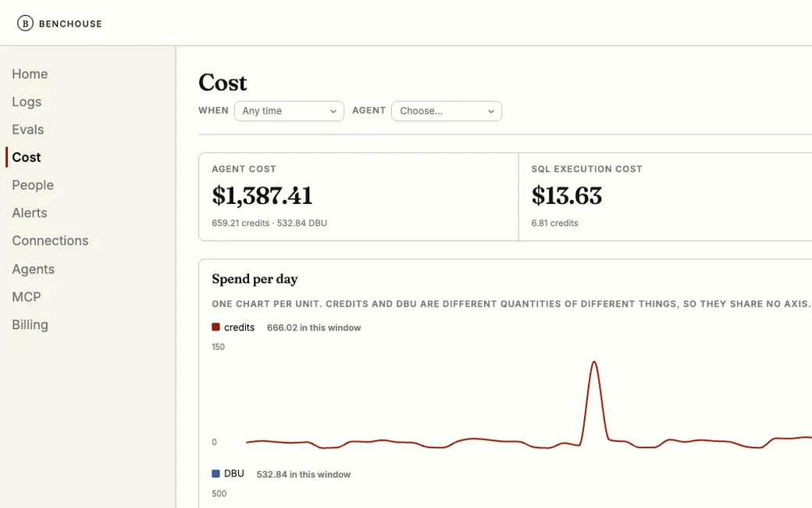This screenshot has width=812, height=508.
Task: Open the AGENT 'Choose...' dropdown
Action: point(447,111)
